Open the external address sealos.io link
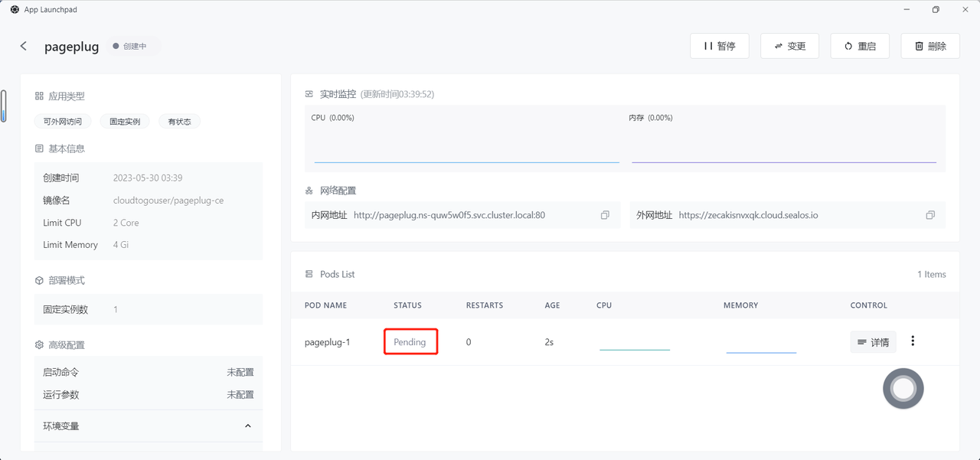Viewport: 980px width, 460px height. click(748, 215)
